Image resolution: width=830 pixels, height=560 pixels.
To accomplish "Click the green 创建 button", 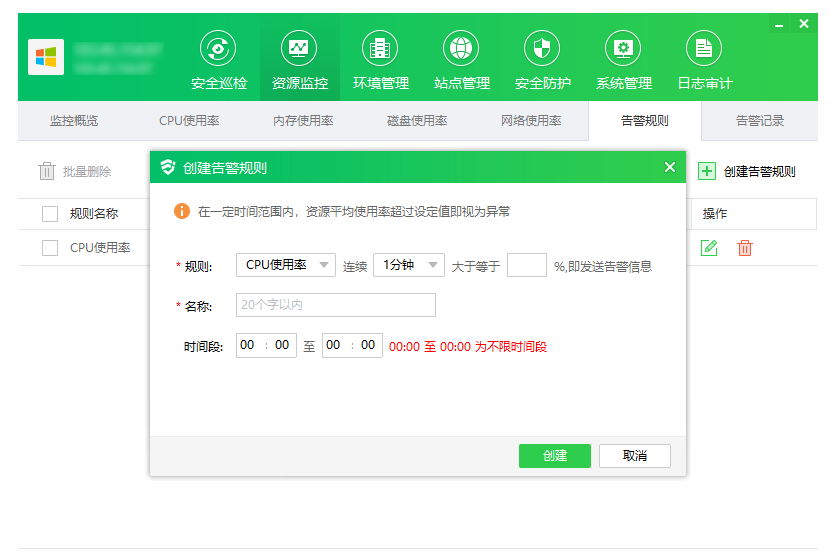I will coord(555,456).
